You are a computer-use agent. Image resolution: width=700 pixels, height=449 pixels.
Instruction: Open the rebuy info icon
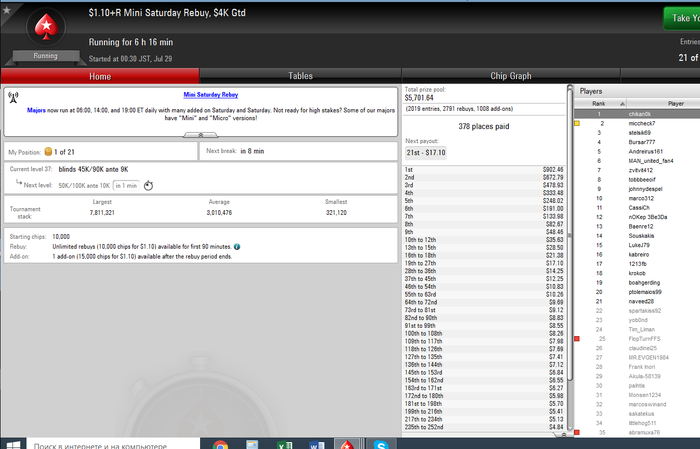point(237,246)
